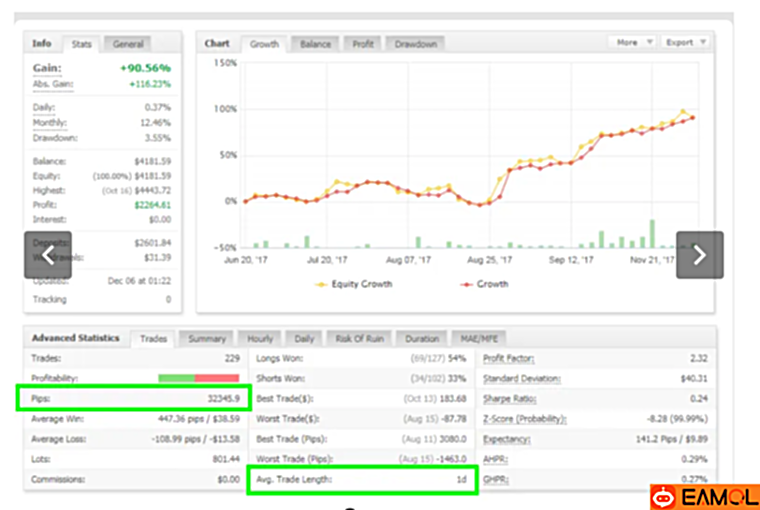760x510 pixels.
Task: View the Hourly statistics tab
Action: [259, 339]
